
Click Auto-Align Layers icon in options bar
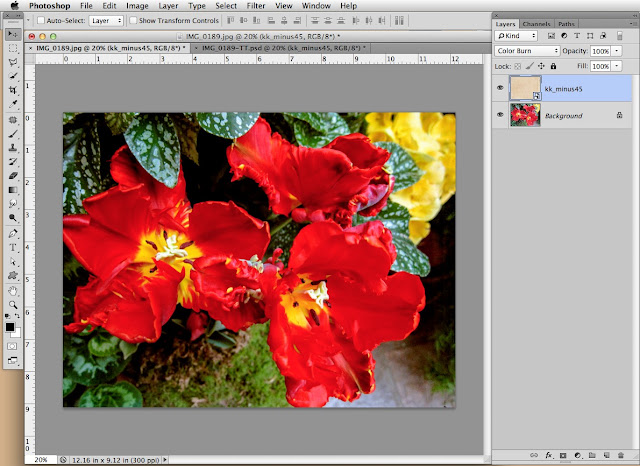pos(400,20)
